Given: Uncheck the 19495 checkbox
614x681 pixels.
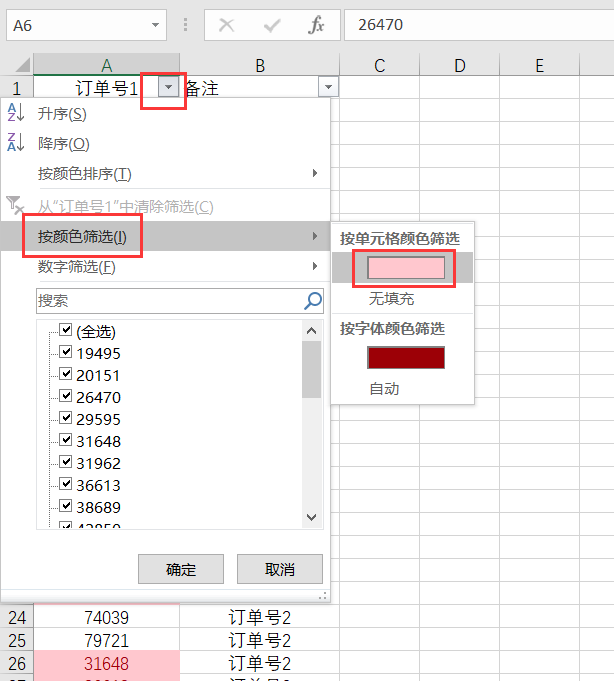Looking at the screenshot, I should tap(66, 351).
